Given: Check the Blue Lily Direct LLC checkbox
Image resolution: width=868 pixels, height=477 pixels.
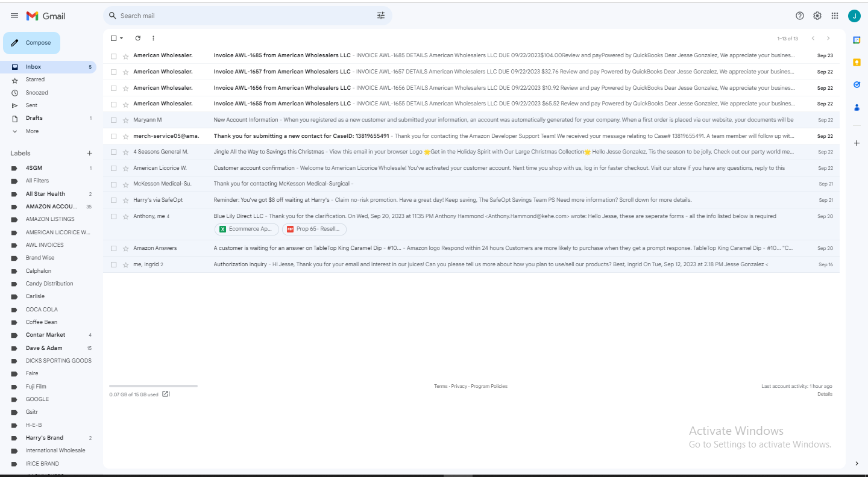Looking at the screenshot, I should tap(113, 216).
